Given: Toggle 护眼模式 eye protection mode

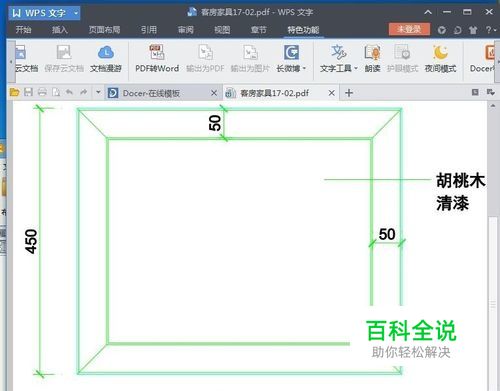Looking at the screenshot, I should 402,59.
